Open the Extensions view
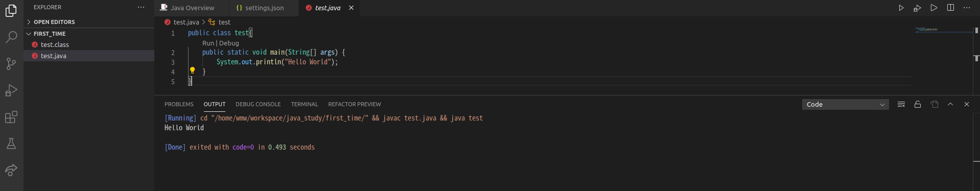The image size is (980, 191). pyautogui.click(x=11, y=117)
